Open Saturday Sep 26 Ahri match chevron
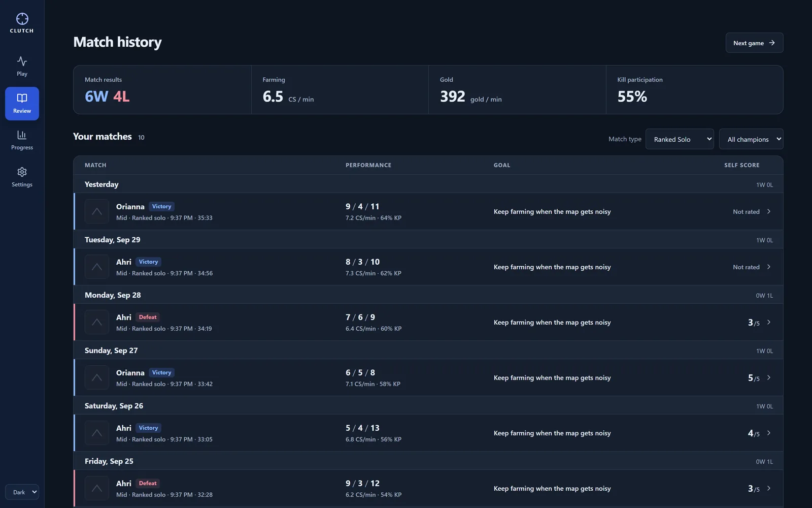 click(x=769, y=433)
